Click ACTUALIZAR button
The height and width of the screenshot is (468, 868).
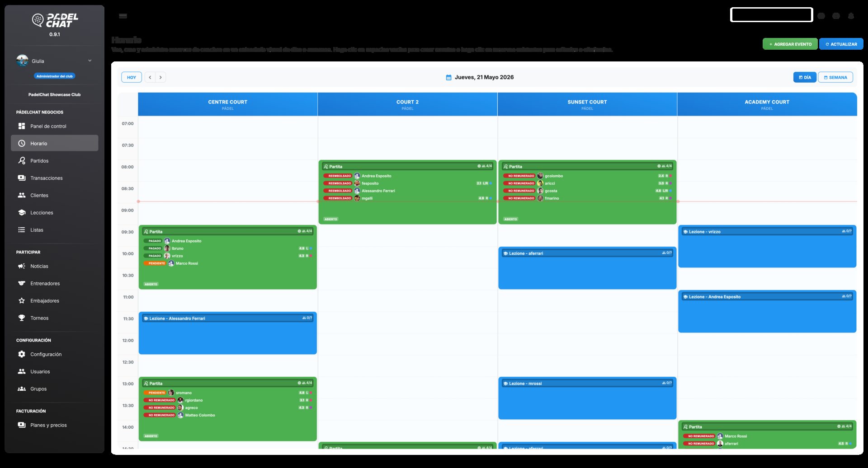tap(841, 44)
